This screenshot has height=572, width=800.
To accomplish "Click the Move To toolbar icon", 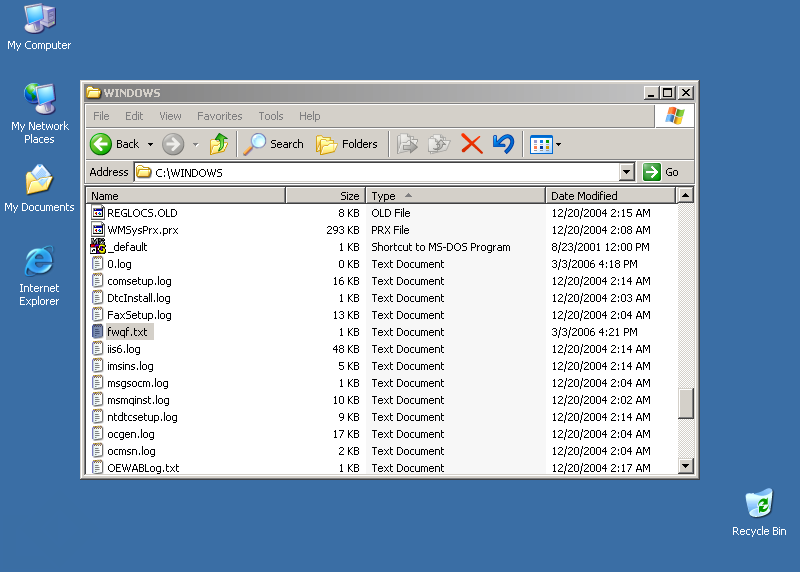I will tap(407, 144).
